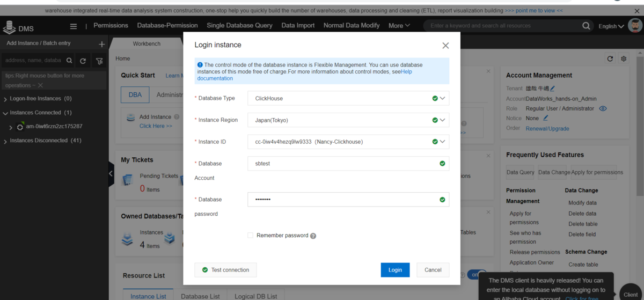Open the Permissions menu

[x=111, y=25]
